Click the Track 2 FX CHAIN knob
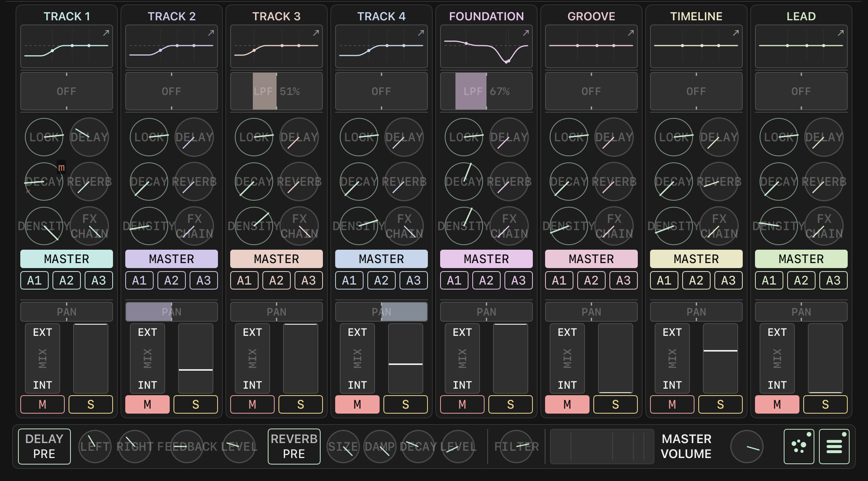The width and height of the screenshot is (868, 481). point(194,226)
